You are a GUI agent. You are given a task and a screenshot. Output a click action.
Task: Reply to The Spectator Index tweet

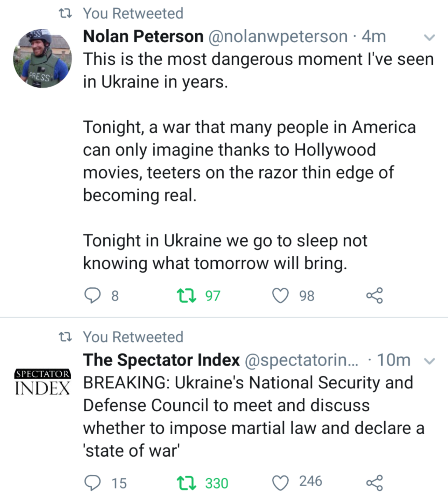(x=93, y=483)
